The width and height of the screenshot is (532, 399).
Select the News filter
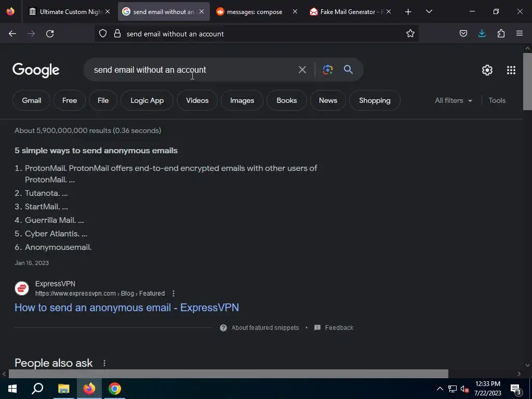pos(328,100)
